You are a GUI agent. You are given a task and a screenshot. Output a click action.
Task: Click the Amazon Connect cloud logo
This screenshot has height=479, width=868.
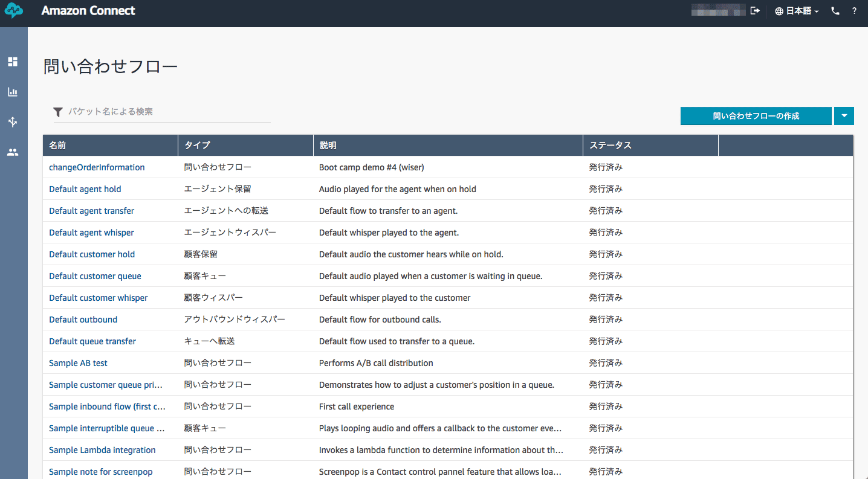pyautogui.click(x=13, y=10)
